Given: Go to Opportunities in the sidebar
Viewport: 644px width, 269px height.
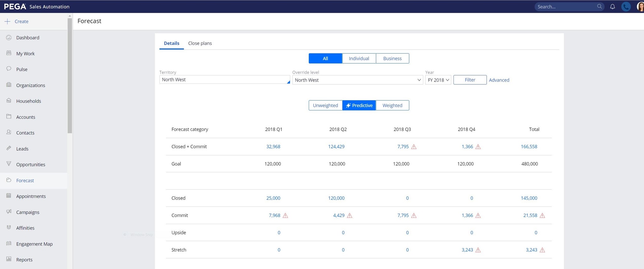Looking at the screenshot, I should point(31,164).
